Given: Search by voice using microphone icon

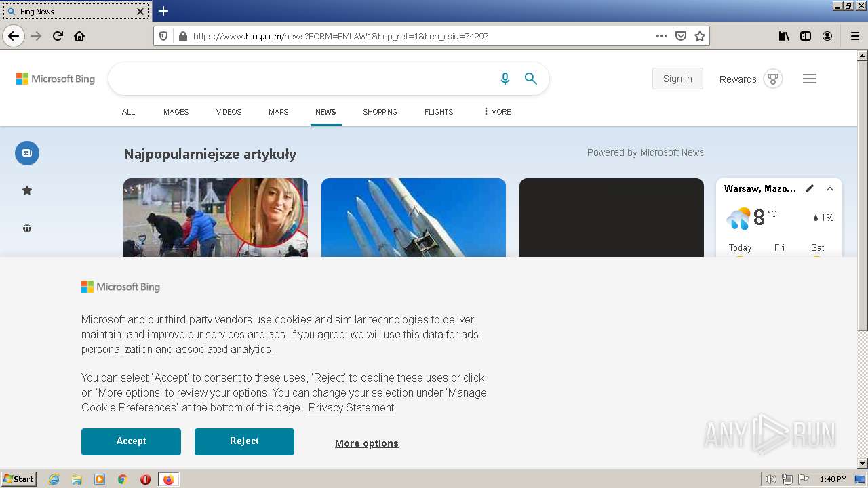Looking at the screenshot, I should (505, 79).
